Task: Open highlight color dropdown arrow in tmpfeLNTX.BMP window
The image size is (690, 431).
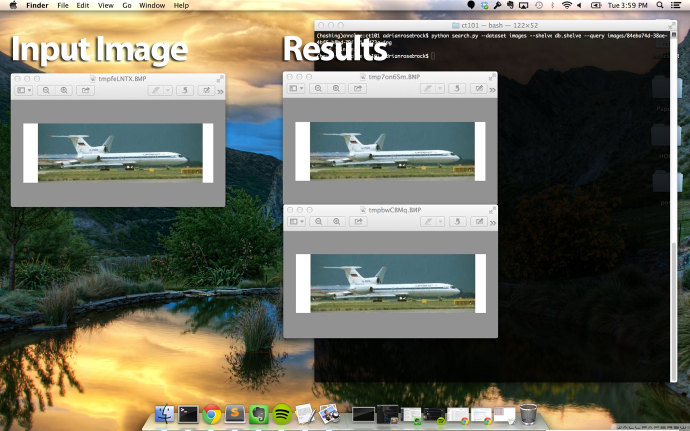Action: [168, 90]
